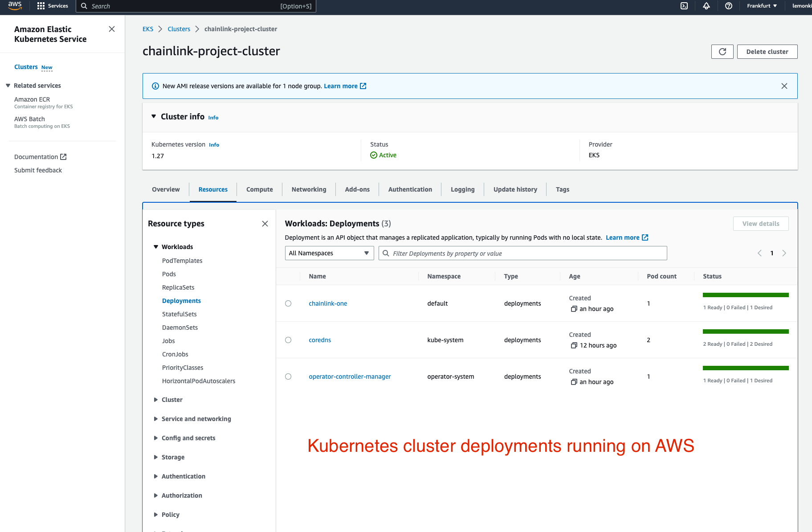The image size is (812, 532).
Task: Open the coredns deployment link
Action: tap(320, 340)
